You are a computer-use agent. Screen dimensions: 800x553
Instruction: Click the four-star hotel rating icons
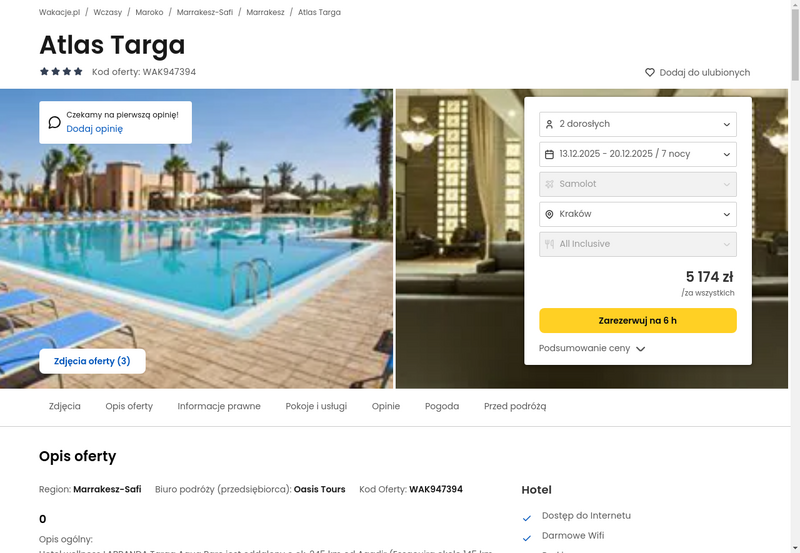(x=61, y=71)
